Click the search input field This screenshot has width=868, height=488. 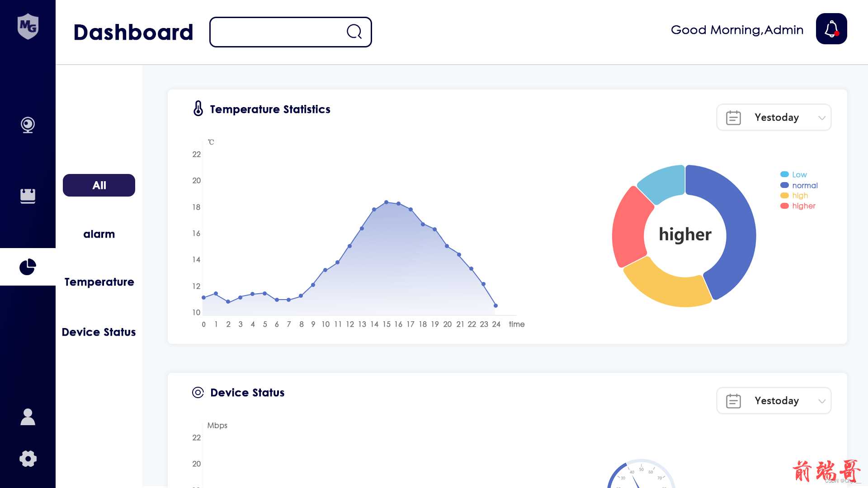point(290,32)
